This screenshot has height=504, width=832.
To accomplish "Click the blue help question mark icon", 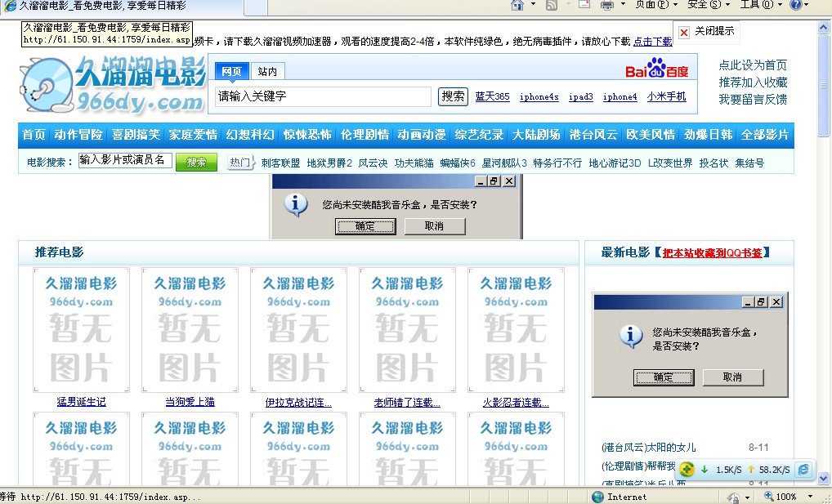I will pyautogui.click(x=796, y=5).
